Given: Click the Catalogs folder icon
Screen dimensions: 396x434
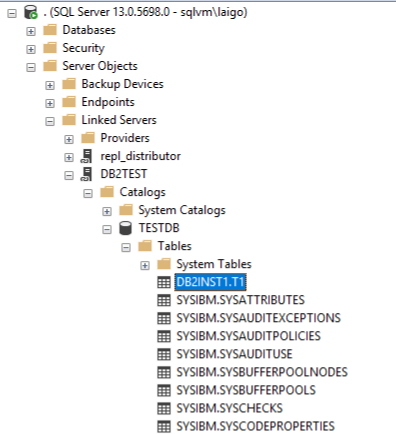Looking at the screenshot, I should [107, 192].
